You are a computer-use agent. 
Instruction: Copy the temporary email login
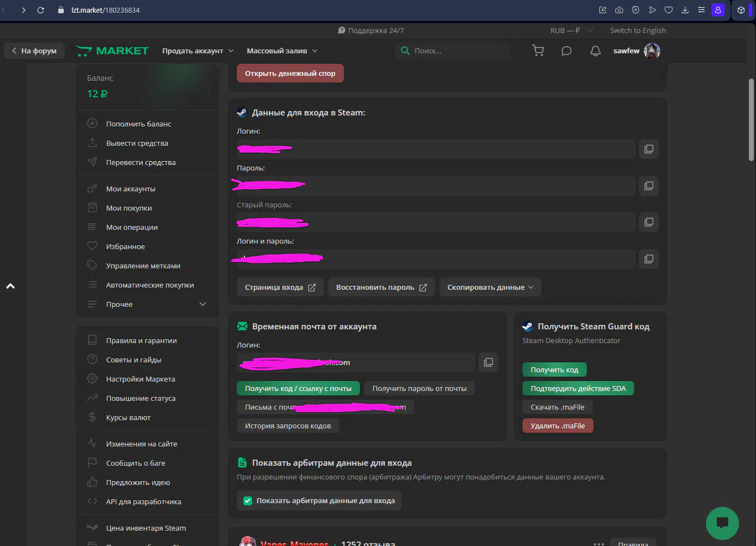coord(488,362)
